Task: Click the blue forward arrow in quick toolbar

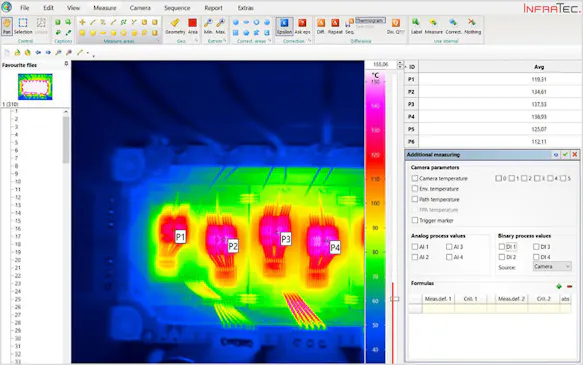Action: coord(48,52)
